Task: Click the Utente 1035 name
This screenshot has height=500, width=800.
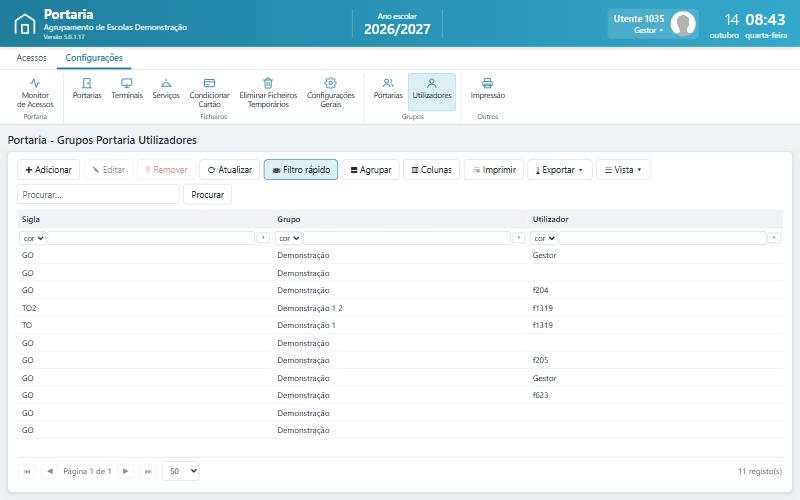Action: pyautogui.click(x=639, y=18)
